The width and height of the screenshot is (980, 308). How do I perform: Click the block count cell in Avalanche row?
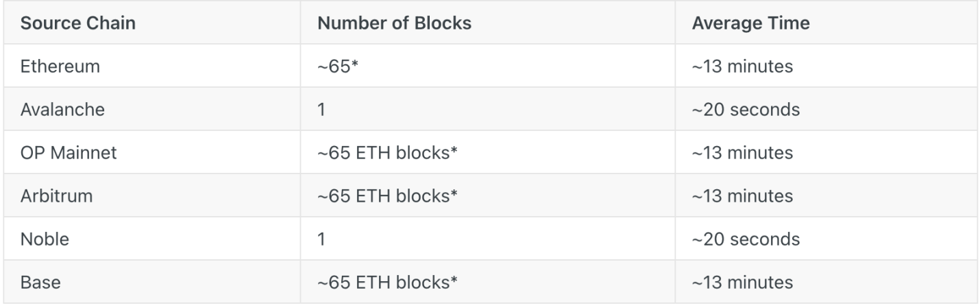[321, 110]
